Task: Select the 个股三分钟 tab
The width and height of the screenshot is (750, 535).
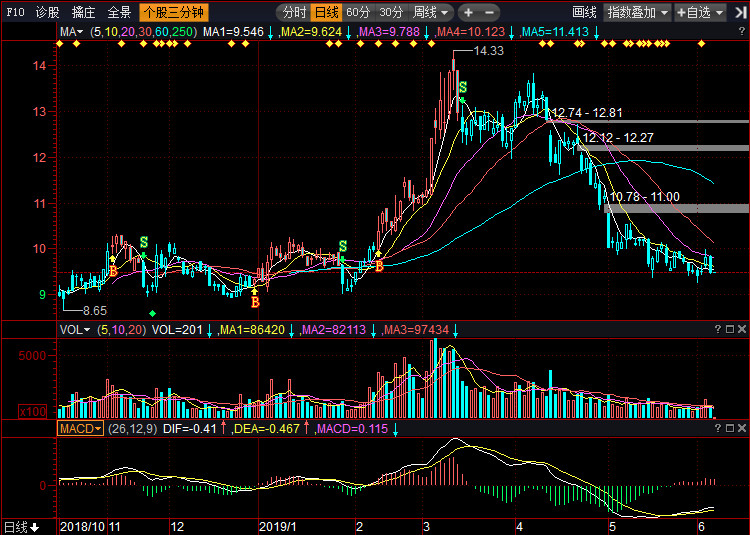Action: pyautogui.click(x=172, y=13)
